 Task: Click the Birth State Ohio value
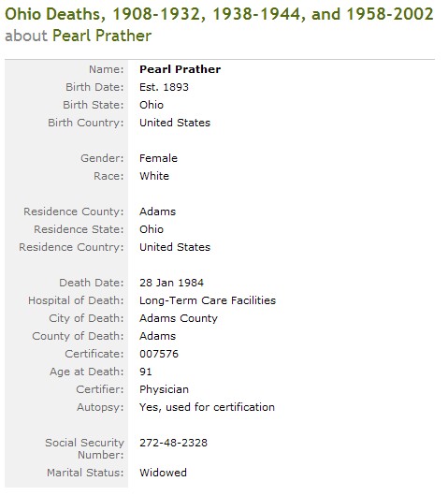(152, 105)
